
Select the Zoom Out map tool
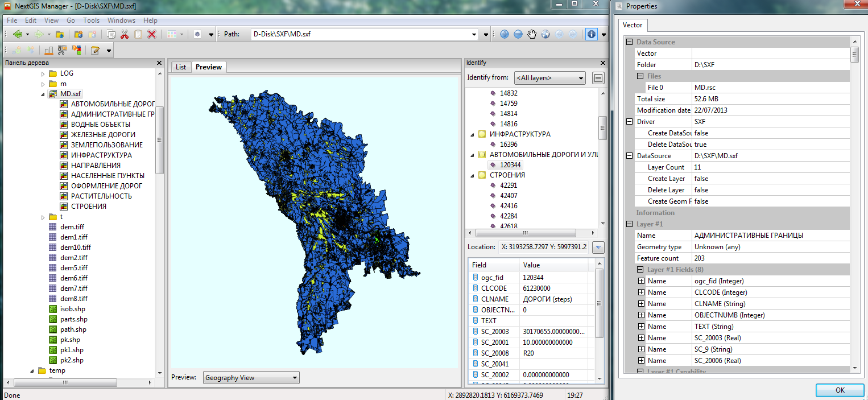(x=518, y=34)
